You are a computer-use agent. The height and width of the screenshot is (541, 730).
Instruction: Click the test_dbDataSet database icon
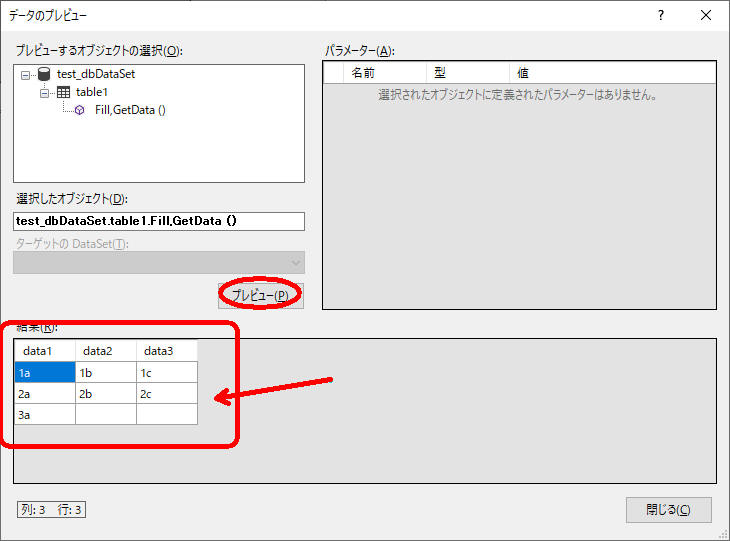[43, 74]
